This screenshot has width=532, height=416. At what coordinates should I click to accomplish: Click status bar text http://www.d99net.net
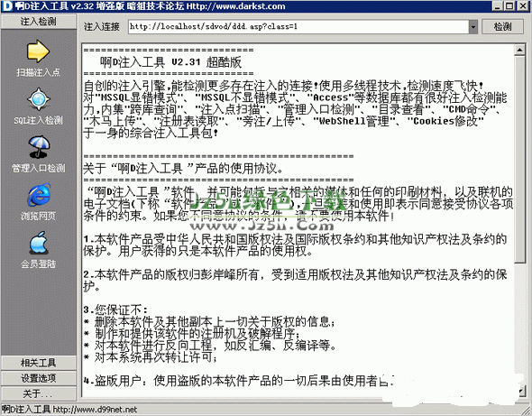point(95,410)
